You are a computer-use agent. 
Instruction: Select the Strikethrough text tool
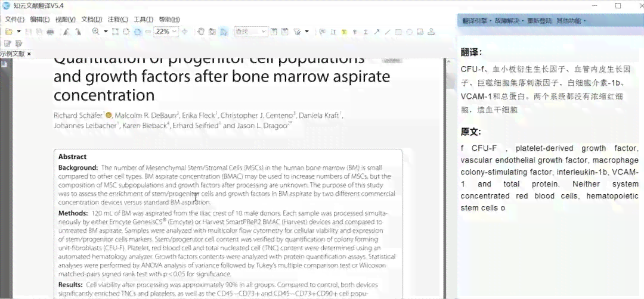tap(355, 32)
